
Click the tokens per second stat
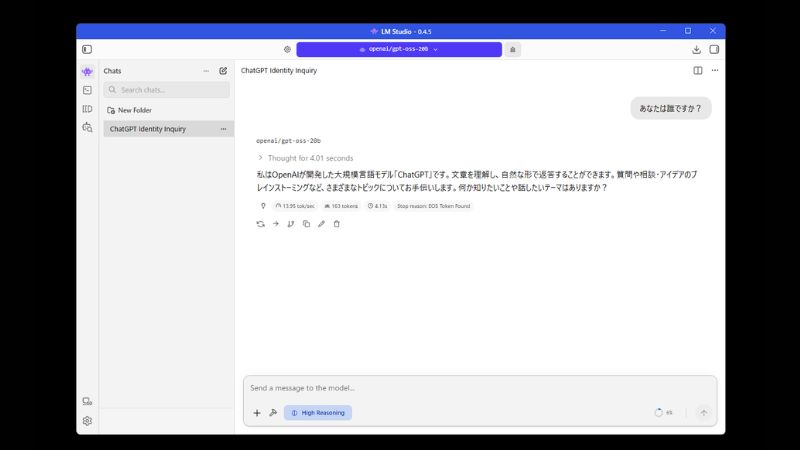[295, 206]
